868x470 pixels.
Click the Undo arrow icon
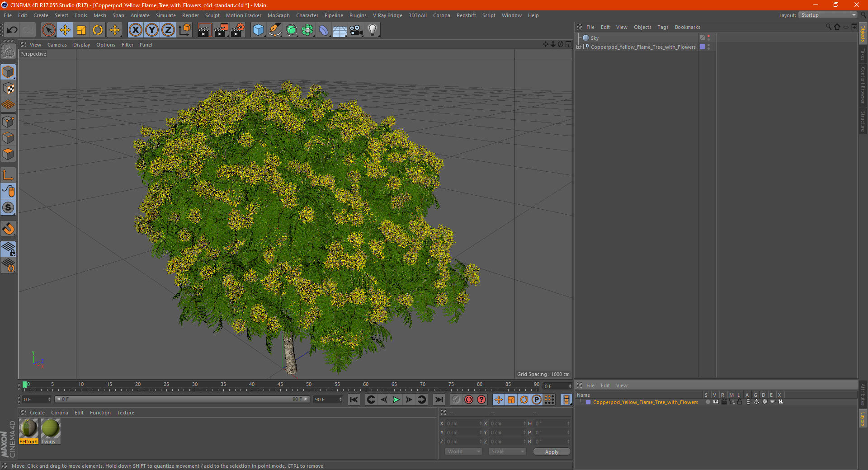click(12, 30)
